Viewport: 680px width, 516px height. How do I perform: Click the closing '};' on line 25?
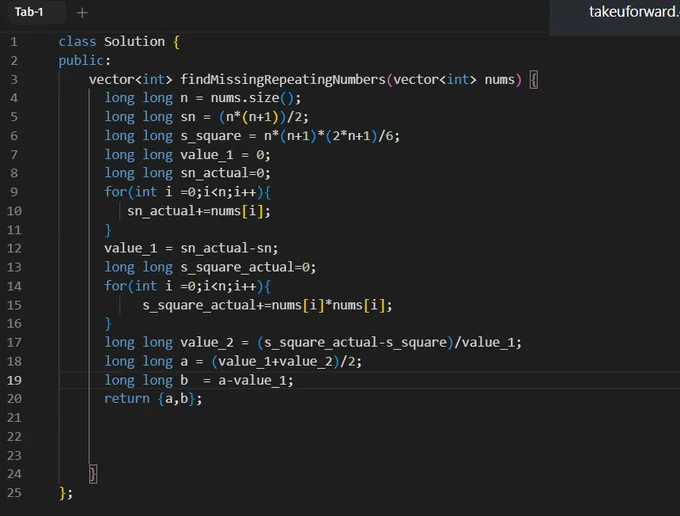click(66, 493)
